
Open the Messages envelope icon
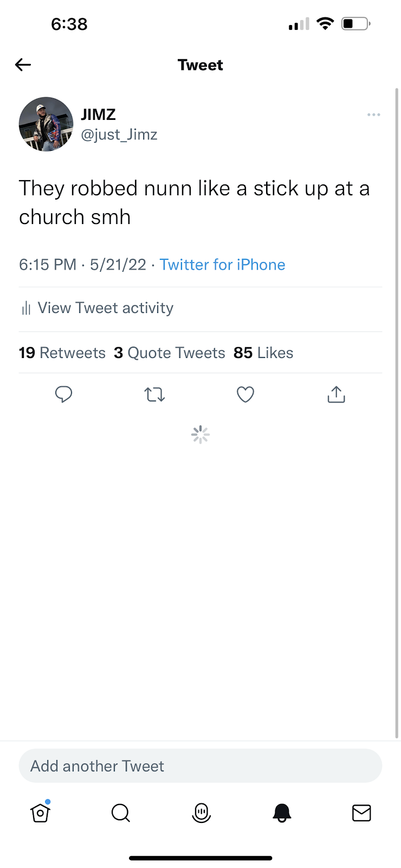pyautogui.click(x=361, y=813)
